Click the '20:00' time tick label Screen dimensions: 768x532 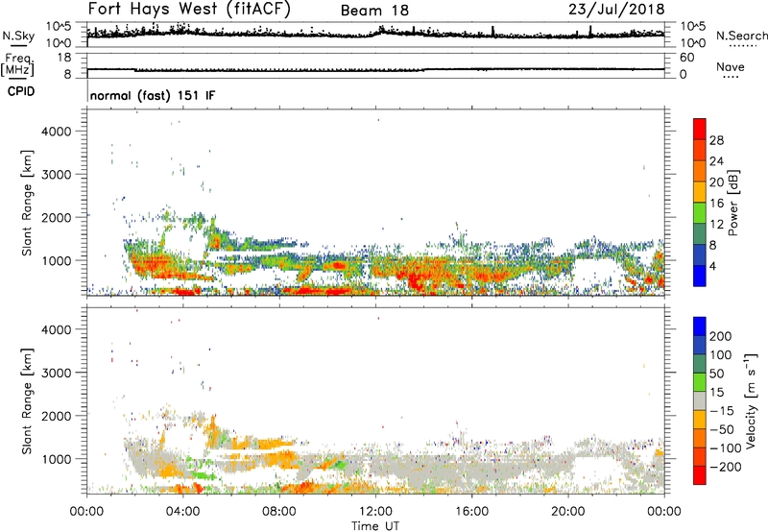tap(567, 512)
